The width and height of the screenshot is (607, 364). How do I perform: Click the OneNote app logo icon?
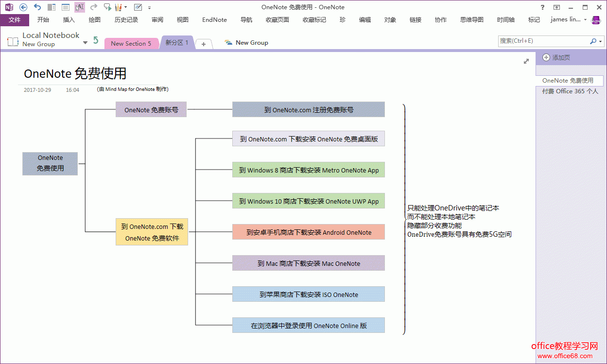9,7
